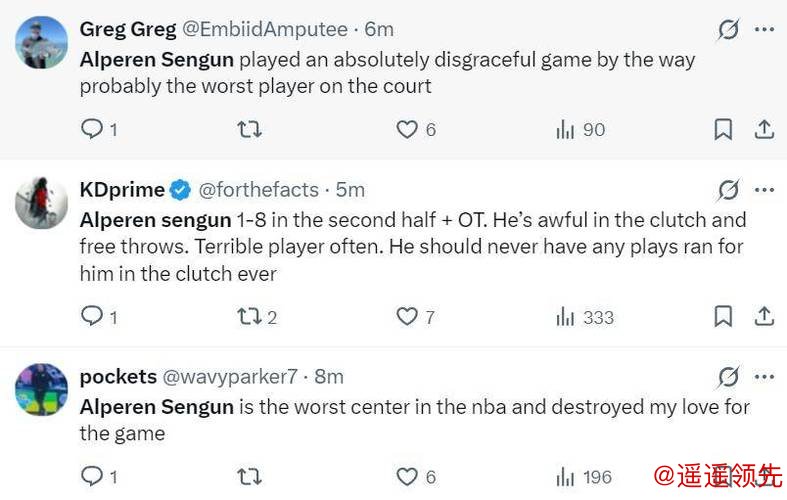
Task: Open more options on Greg Greg's tweet
Action: point(764,30)
